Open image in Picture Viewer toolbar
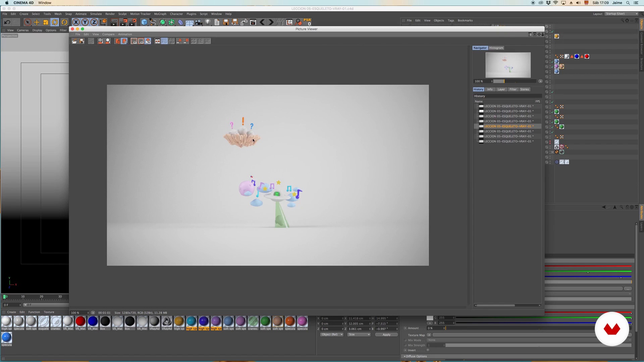This screenshot has width=644, height=362. click(74, 41)
